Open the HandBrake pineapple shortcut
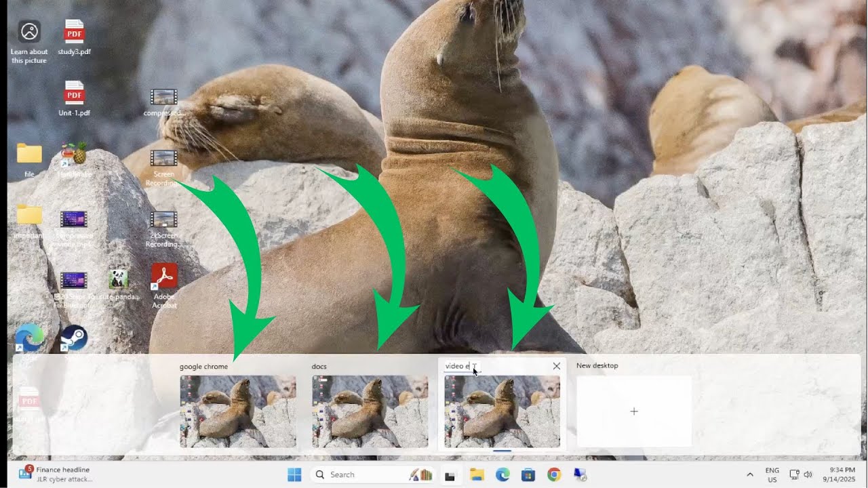868x488 pixels. [x=74, y=159]
